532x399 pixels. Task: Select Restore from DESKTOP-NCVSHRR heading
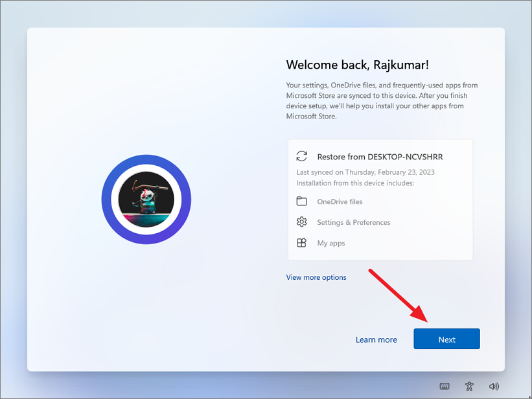tap(380, 157)
